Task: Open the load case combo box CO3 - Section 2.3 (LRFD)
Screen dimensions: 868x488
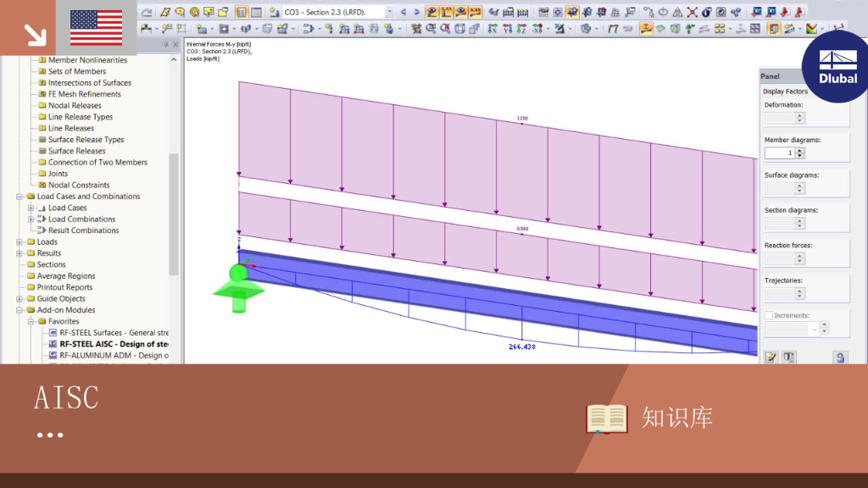Action: 339,12
